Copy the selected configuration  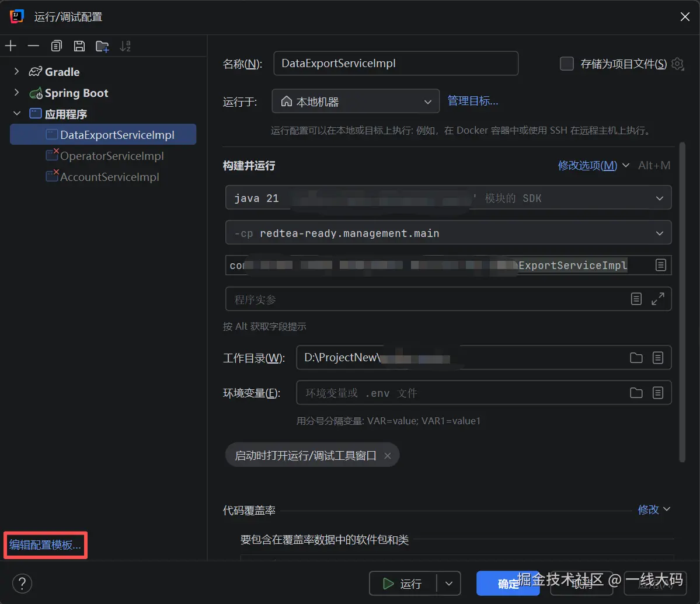pos(56,46)
